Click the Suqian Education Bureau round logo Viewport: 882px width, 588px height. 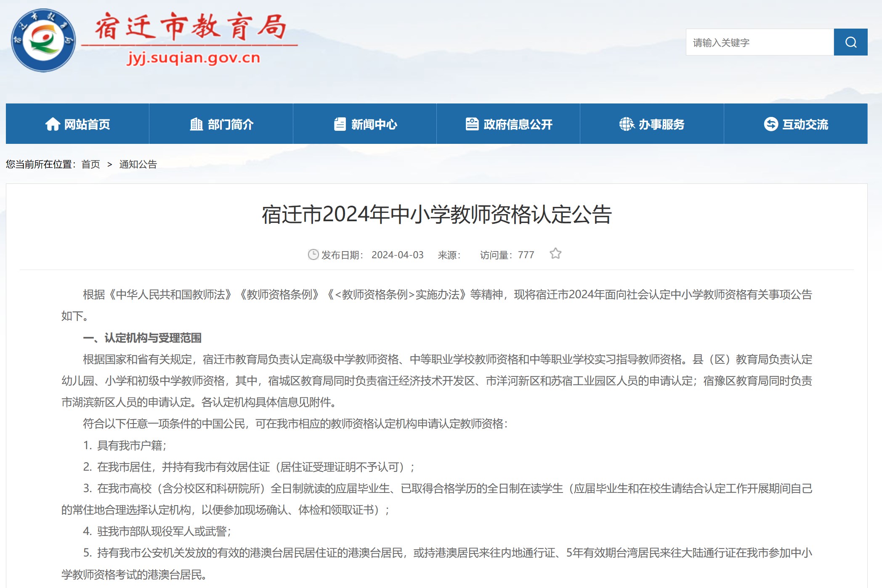(44, 40)
